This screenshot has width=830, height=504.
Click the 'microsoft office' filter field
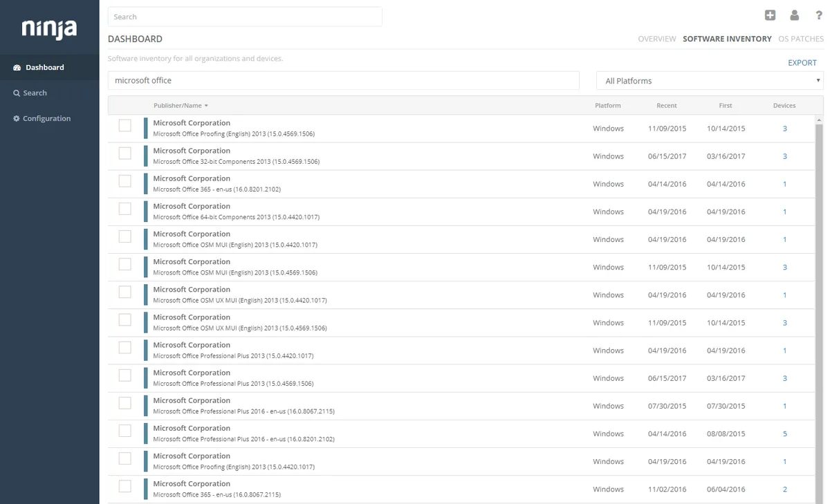[x=343, y=81]
